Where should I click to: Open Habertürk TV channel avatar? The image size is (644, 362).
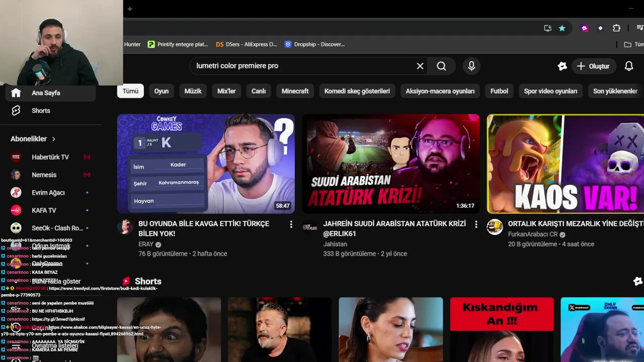click(16, 157)
